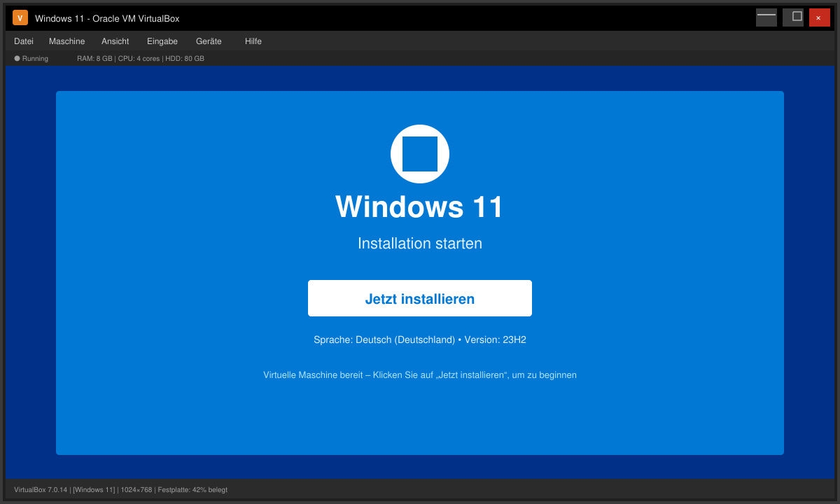Click the VirtualBox app icon in title bar
The height and width of the screenshot is (504, 840).
tap(20, 17)
